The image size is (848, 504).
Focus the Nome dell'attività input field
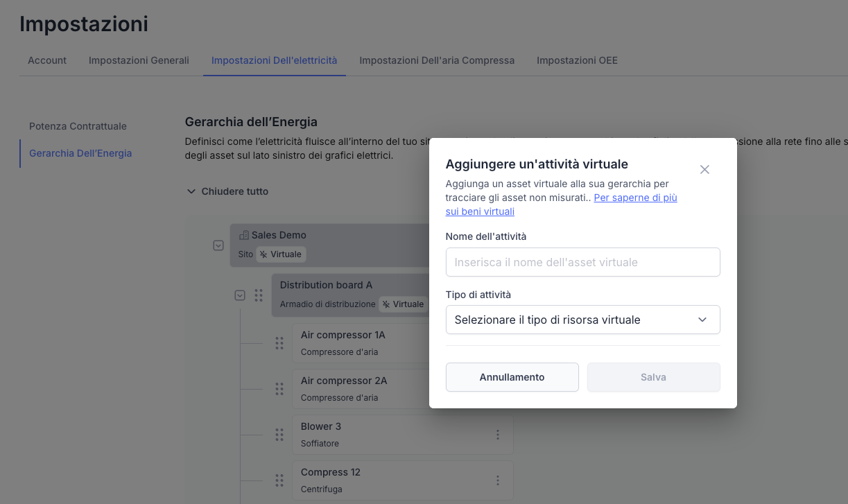tap(582, 262)
